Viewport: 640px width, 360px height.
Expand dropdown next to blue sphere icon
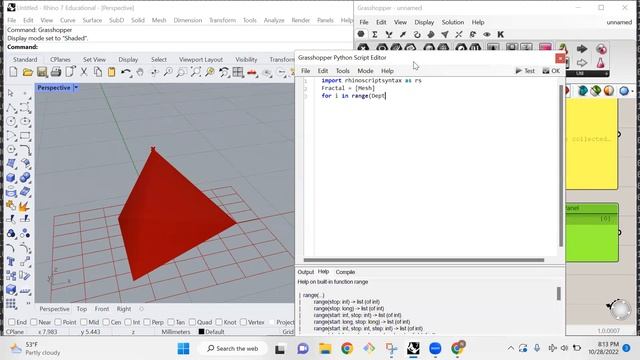633,91
